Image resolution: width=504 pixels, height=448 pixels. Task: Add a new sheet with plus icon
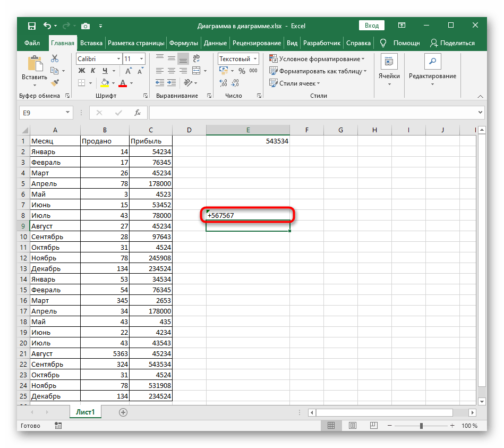coord(123,412)
